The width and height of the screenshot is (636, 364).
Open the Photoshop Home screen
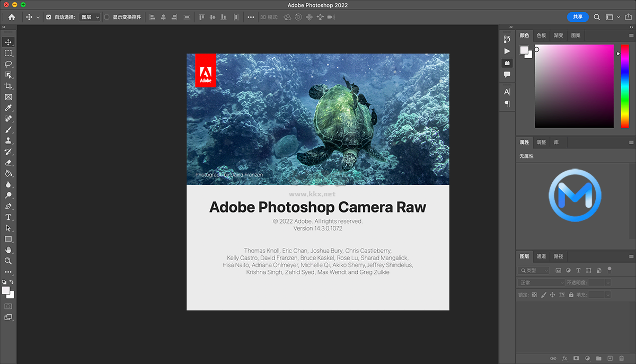tap(11, 17)
